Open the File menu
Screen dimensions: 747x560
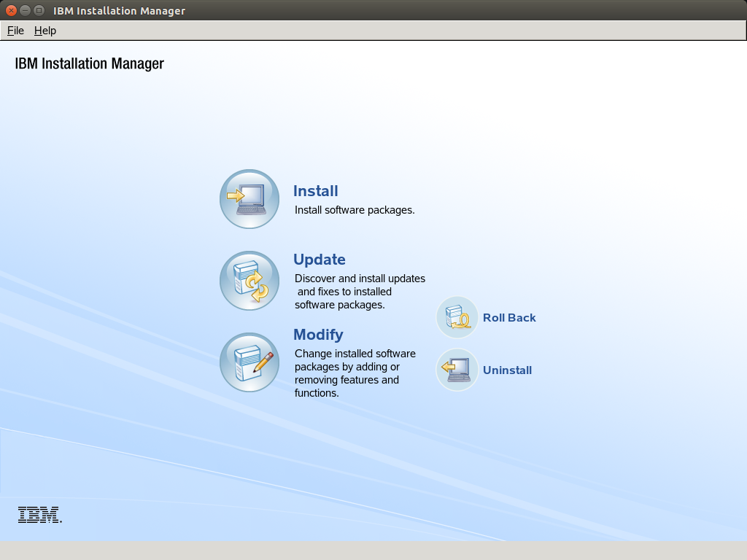pyautogui.click(x=15, y=31)
